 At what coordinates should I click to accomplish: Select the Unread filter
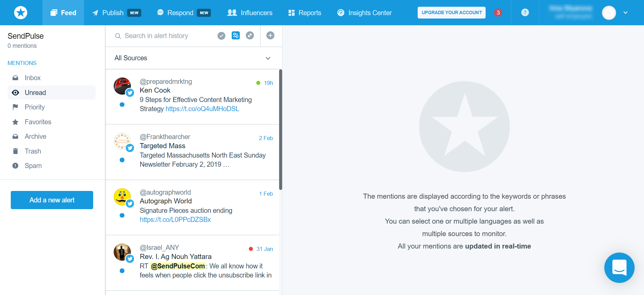tap(51, 93)
